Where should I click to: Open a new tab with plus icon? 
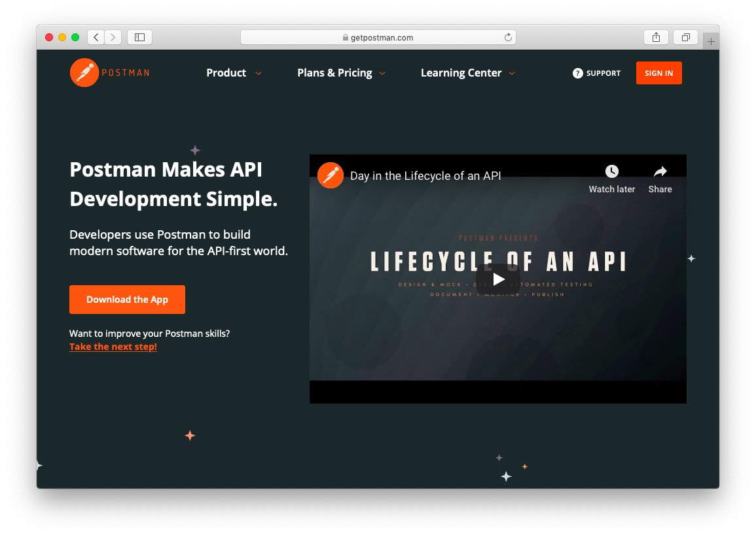click(x=711, y=41)
